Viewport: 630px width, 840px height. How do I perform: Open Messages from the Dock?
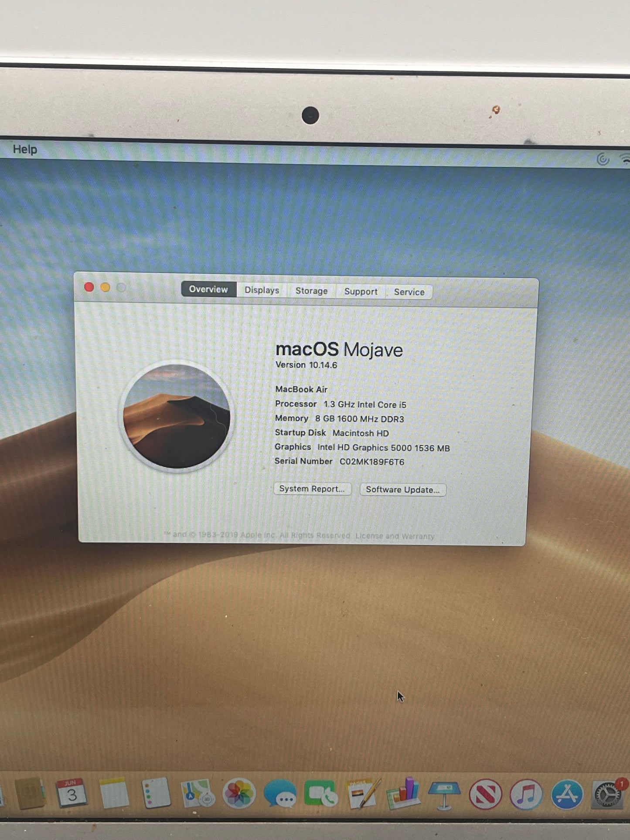(280, 794)
